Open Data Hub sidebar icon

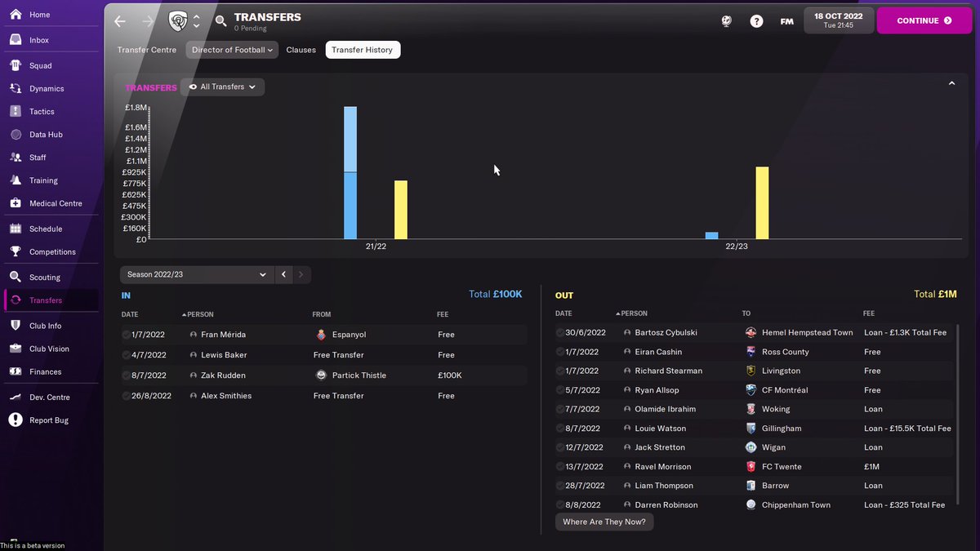(15, 135)
